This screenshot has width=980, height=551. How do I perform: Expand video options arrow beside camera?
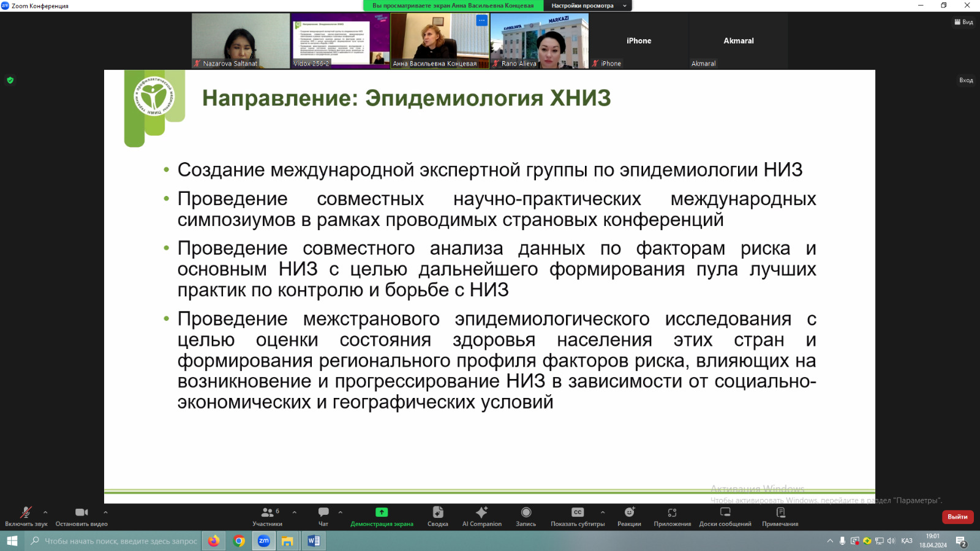coord(105,512)
